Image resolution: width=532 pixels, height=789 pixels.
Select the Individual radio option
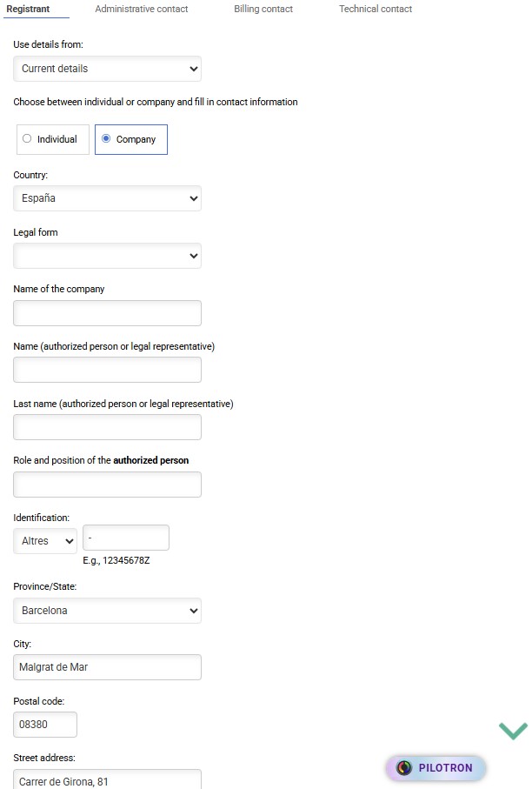coord(27,139)
